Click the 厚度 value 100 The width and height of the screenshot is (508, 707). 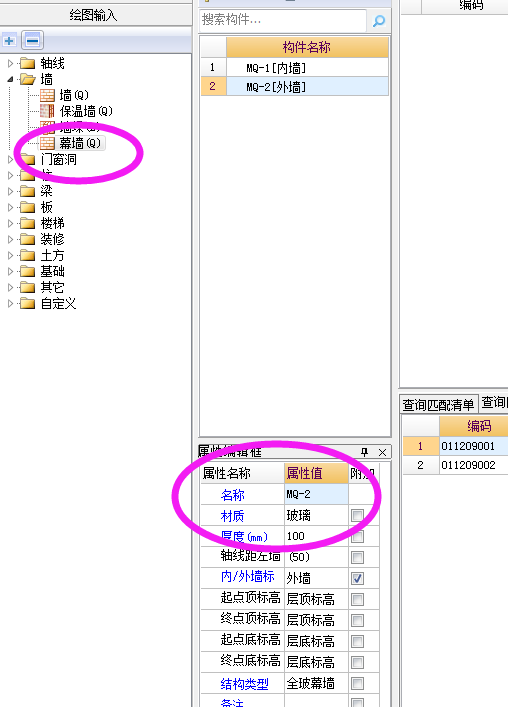coord(316,536)
